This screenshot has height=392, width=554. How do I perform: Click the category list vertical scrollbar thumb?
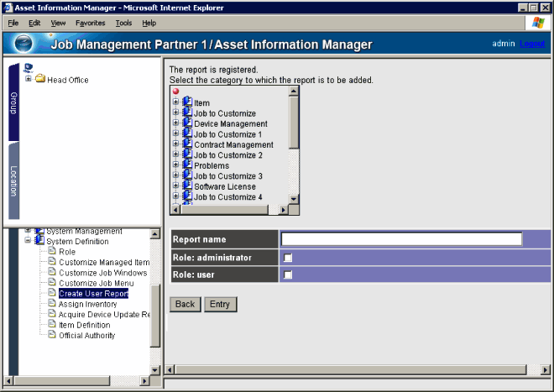point(294,123)
